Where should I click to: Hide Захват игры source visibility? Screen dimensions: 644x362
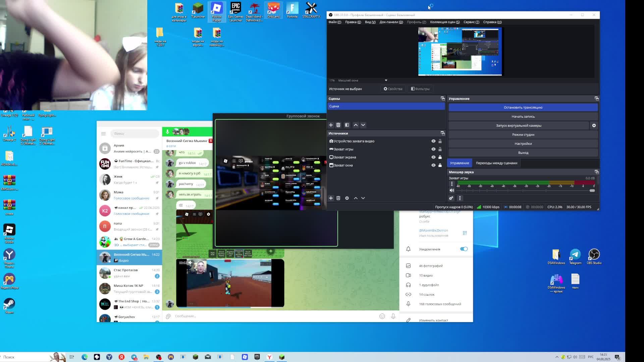pyautogui.click(x=433, y=149)
